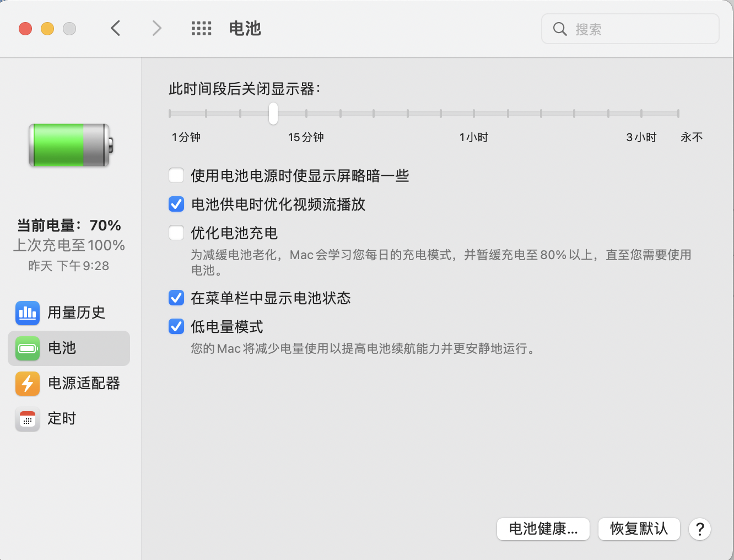Click the 用量历史 bar chart icon

coord(28,313)
